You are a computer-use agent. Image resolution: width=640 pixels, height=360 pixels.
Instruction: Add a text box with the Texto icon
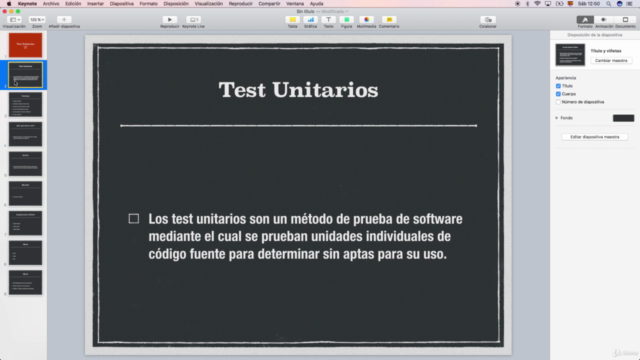(x=328, y=20)
